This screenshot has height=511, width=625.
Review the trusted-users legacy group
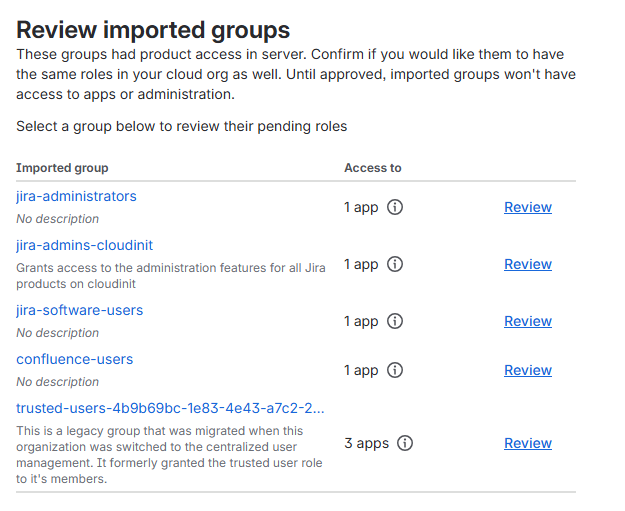(528, 443)
